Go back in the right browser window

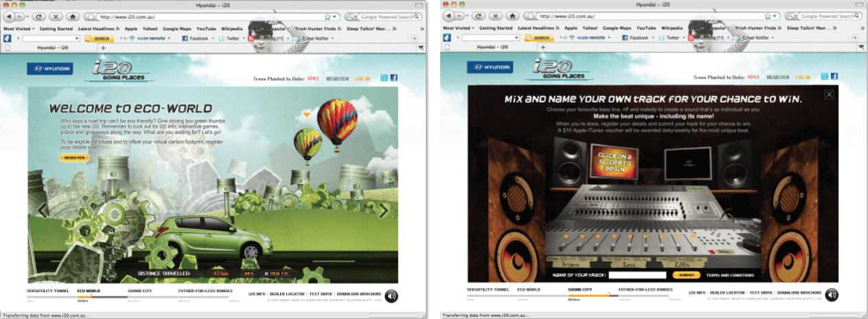[449, 16]
